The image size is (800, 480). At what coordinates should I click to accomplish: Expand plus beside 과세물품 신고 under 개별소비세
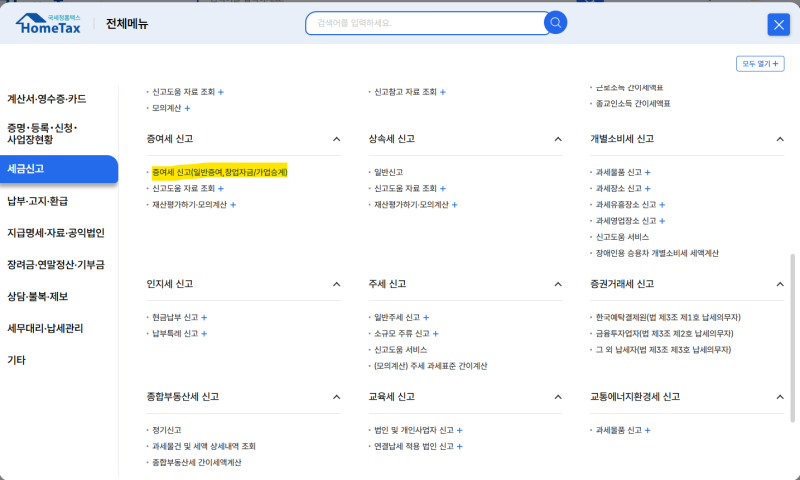pos(647,172)
